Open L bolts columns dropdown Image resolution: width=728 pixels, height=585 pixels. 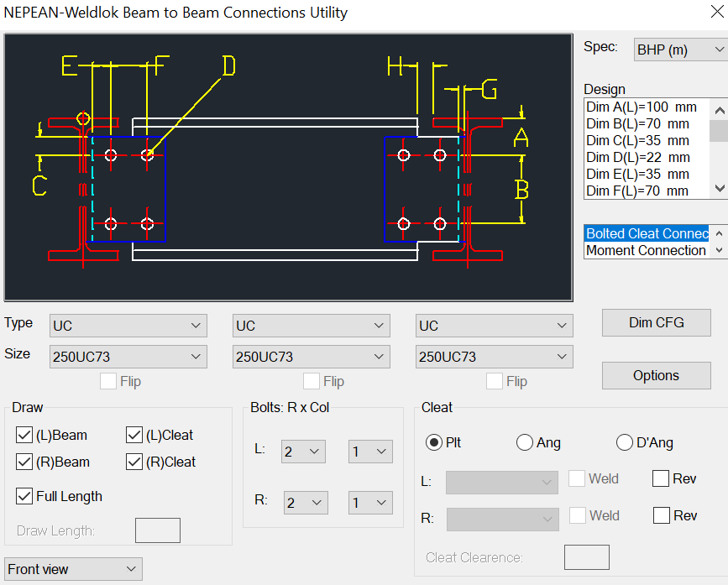(x=370, y=452)
